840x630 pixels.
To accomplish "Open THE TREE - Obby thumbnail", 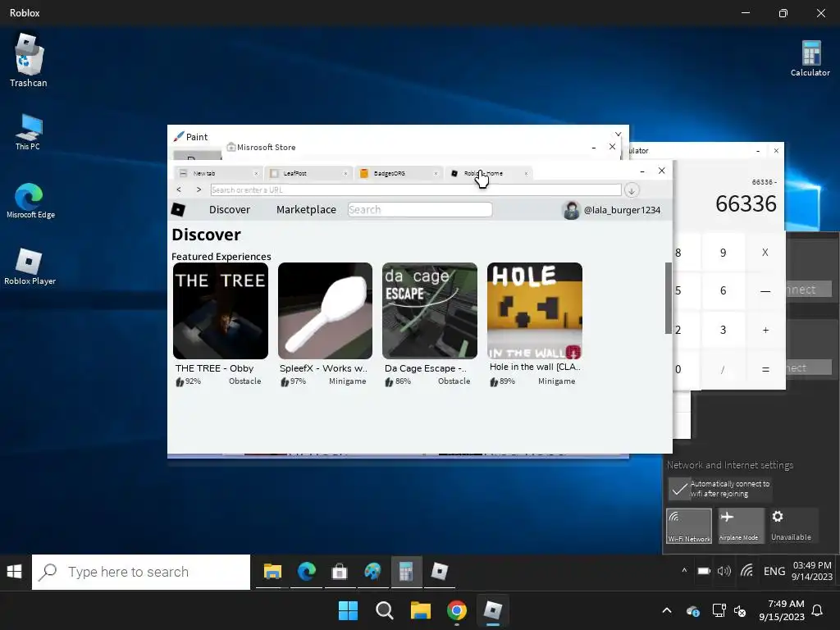I will pos(220,311).
